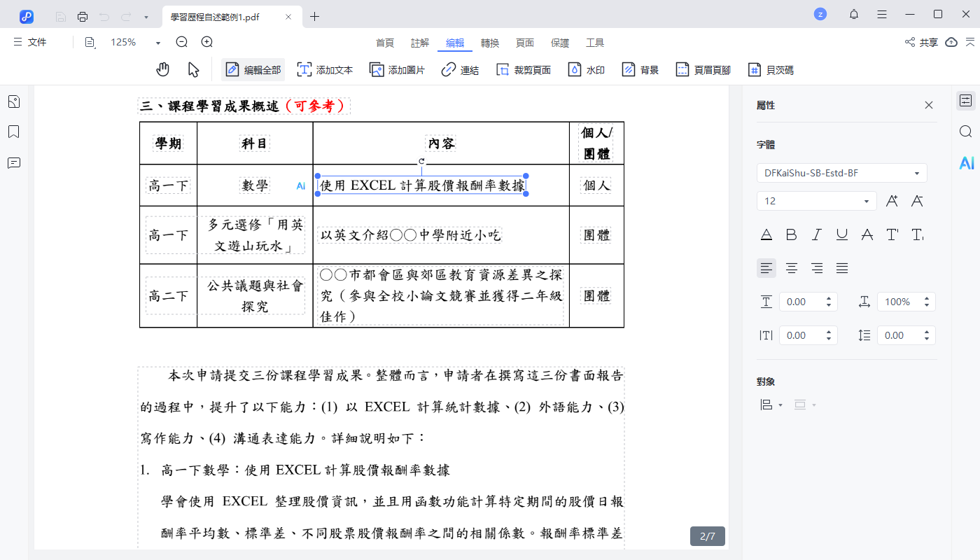980x560 pixels.
Task: Open the bookmarks panel in left sidebar
Action: (14, 132)
